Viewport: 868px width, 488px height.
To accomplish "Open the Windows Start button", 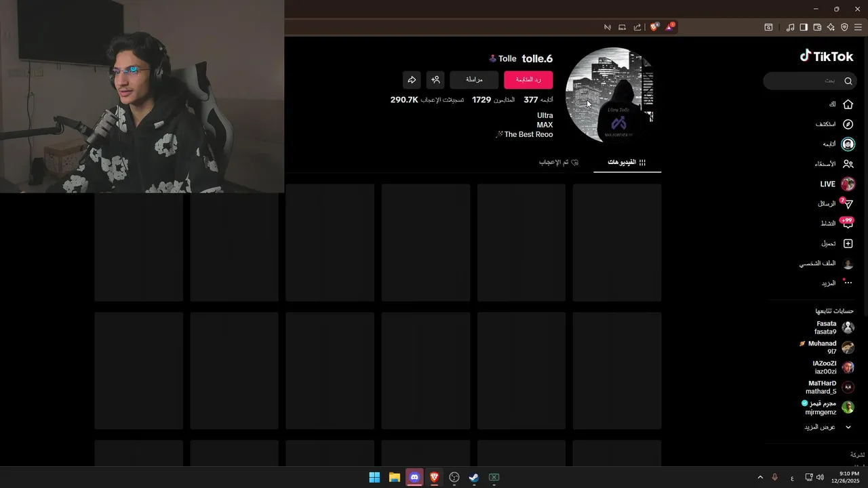I will pyautogui.click(x=374, y=477).
